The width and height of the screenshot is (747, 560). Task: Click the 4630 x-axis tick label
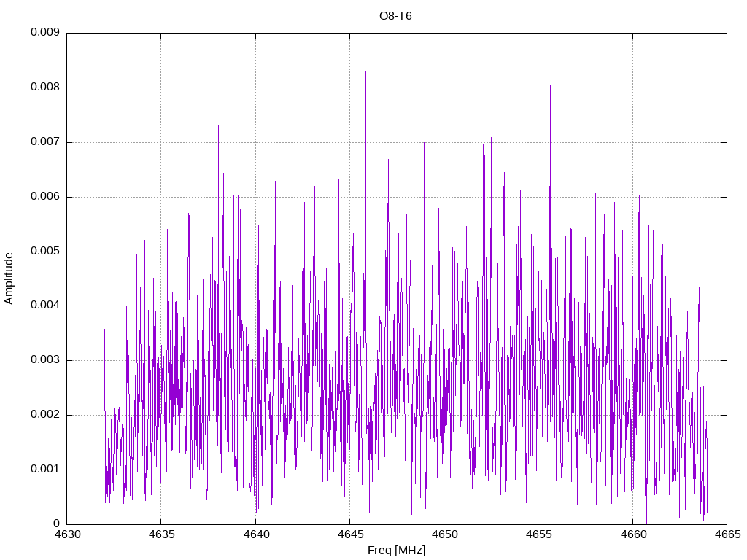pos(67,534)
